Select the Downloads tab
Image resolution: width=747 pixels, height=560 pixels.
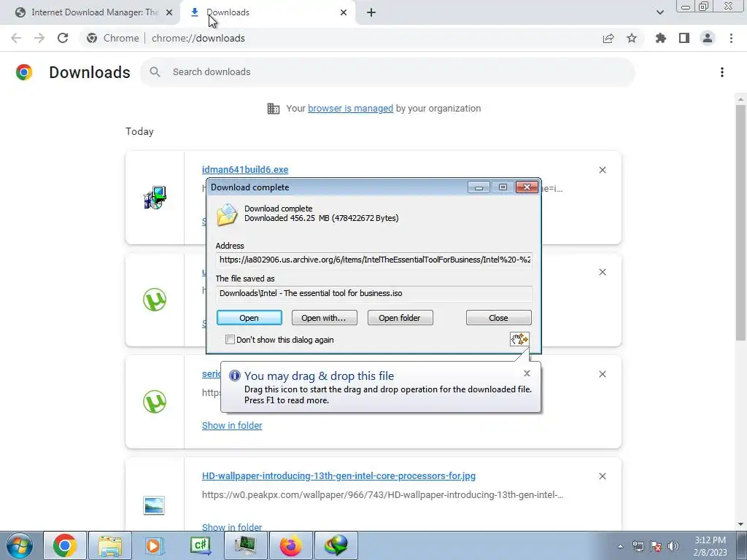[267, 12]
